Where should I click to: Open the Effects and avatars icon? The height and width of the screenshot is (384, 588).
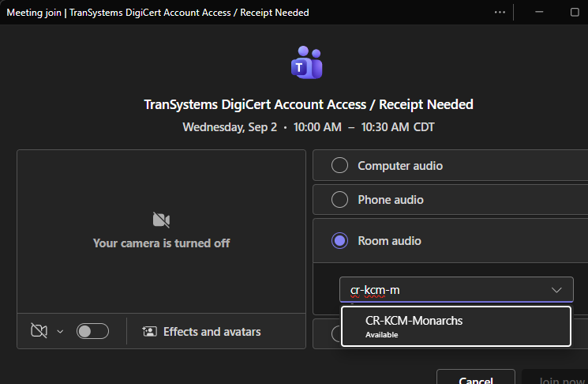pos(149,331)
